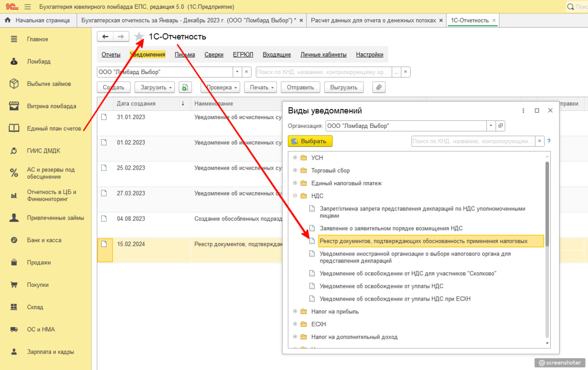Open the question mark help in dialog
Screen dimensions: 588x370
548,141
